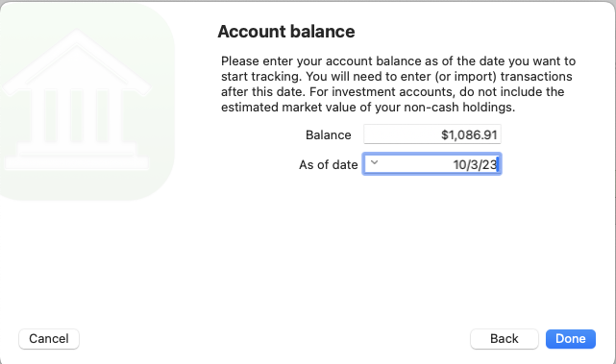Viewport: 616px width, 364px height.
Task: Click the Cancel button
Action: 49,338
